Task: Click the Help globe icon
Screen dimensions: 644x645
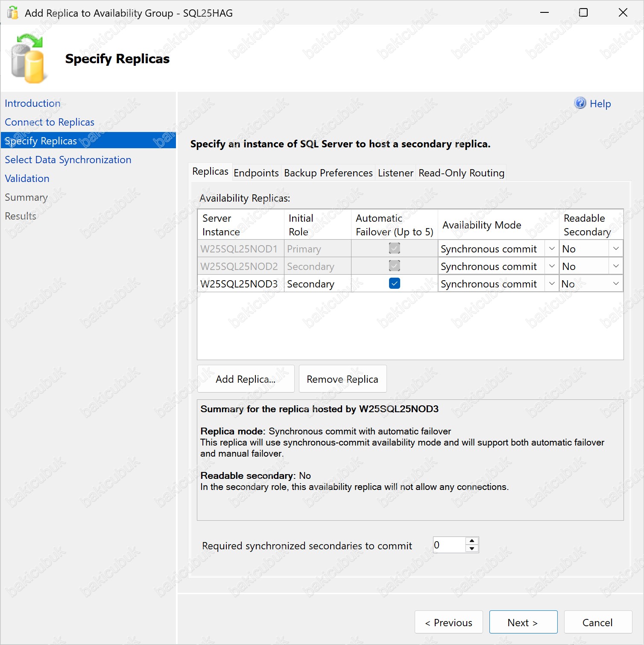Action: [580, 103]
